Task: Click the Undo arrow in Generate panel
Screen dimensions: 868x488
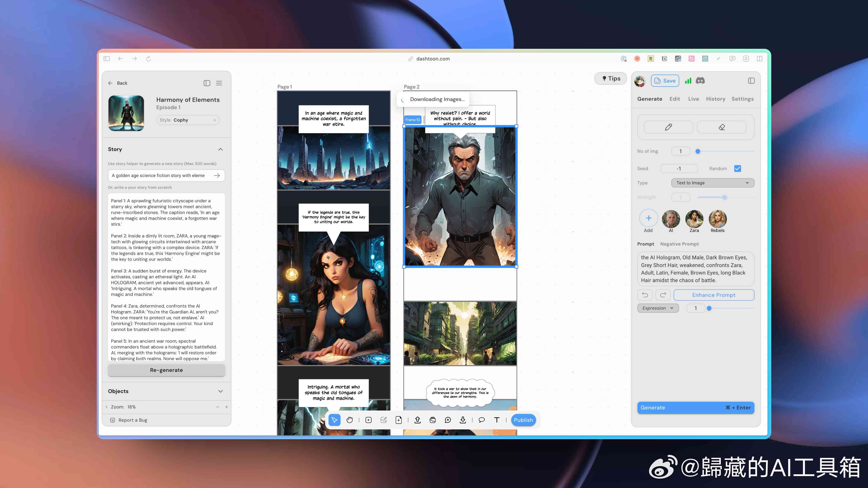Action: tap(645, 294)
